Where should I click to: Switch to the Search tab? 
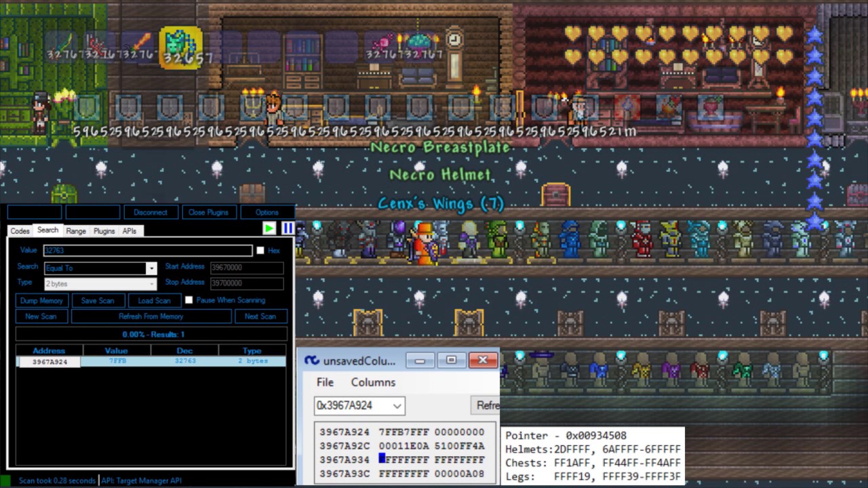pyautogui.click(x=47, y=230)
